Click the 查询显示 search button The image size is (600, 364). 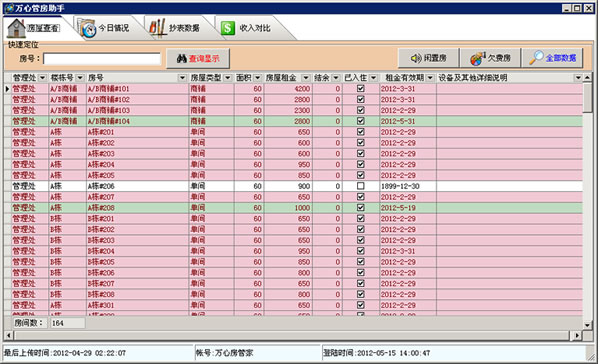[198, 59]
